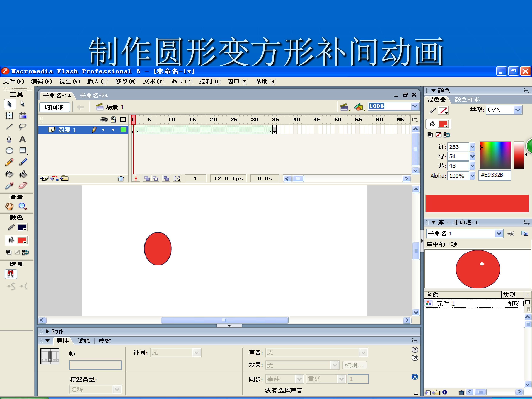532x399 pixels.
Task: Click the properties panel help button
Action: [415, 350]
